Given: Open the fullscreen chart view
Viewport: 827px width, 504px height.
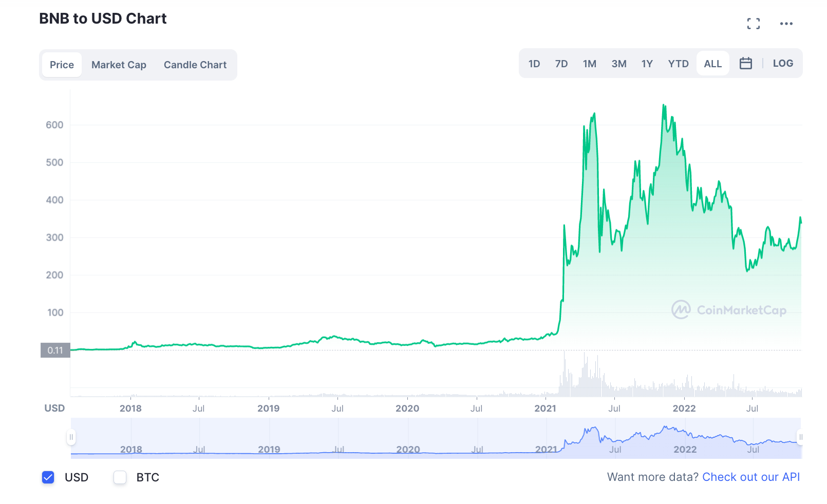Looking at the screenshot, I should click(753, 23).
